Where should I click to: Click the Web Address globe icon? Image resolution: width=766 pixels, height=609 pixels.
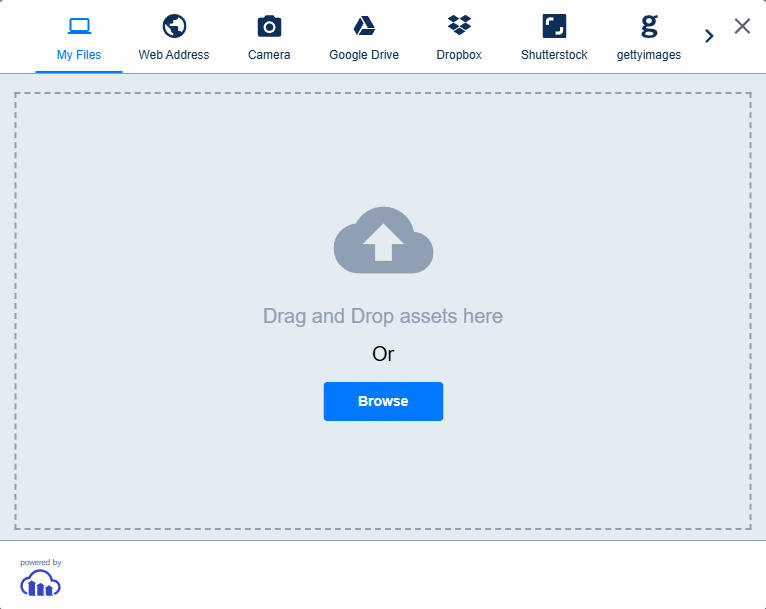[174, 26]
